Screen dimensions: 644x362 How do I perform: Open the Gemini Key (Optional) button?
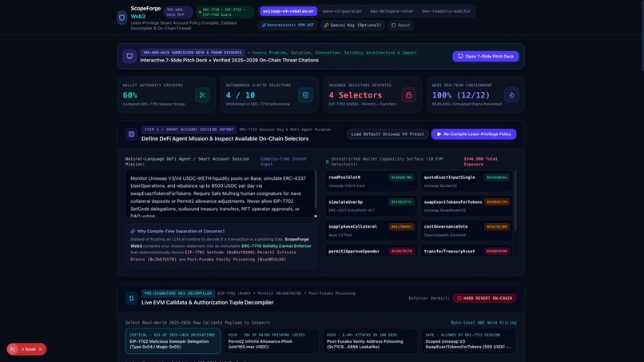(352, 25)
